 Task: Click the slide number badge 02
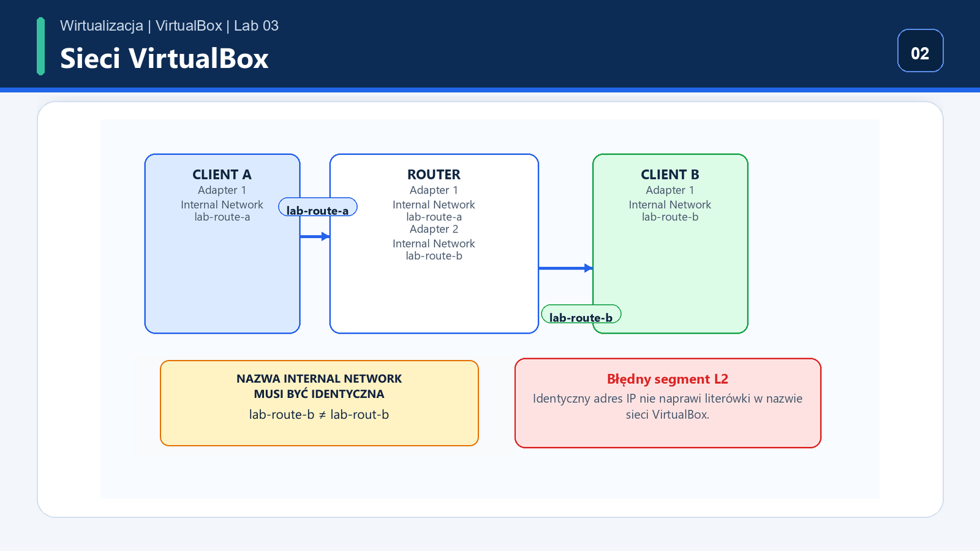920,51
